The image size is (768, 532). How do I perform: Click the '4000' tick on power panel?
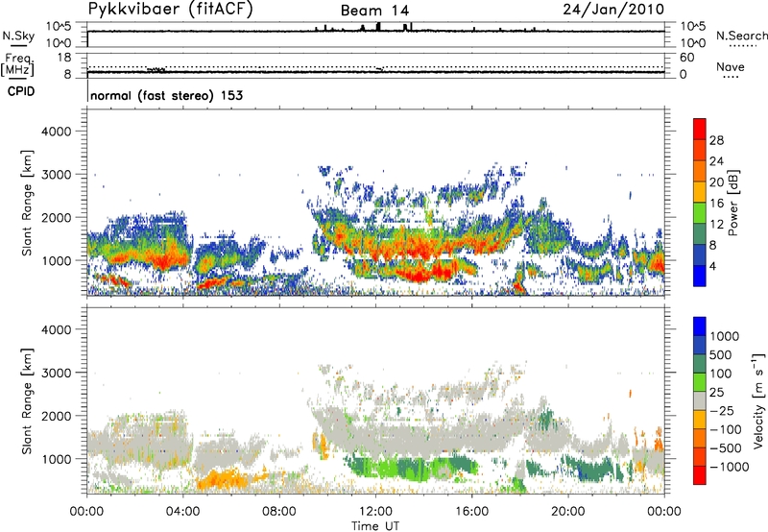tap(56, 132)
